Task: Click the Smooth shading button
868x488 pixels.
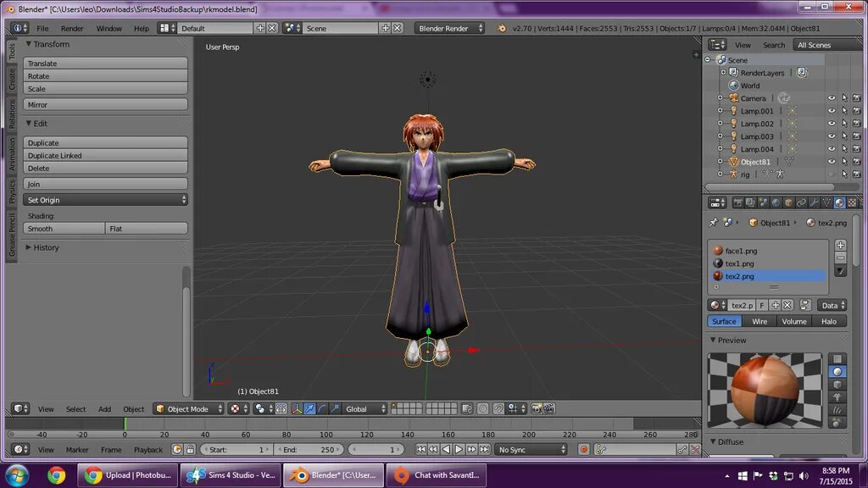Action: point(64,229)
